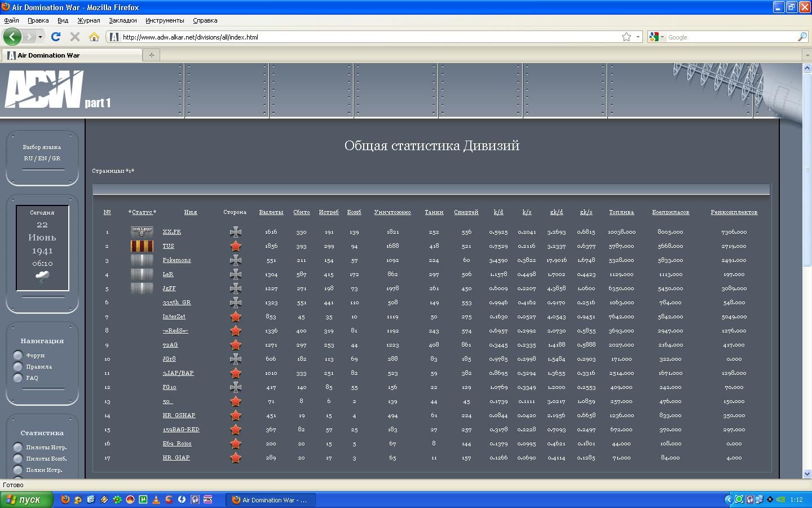Open the list-all-tabs dropdown arrow
Screen dimensions: 812x508
pos(806,55)
